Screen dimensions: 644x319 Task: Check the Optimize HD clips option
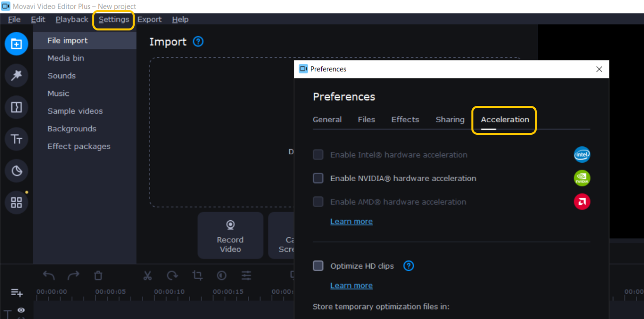tap(318, 266)
